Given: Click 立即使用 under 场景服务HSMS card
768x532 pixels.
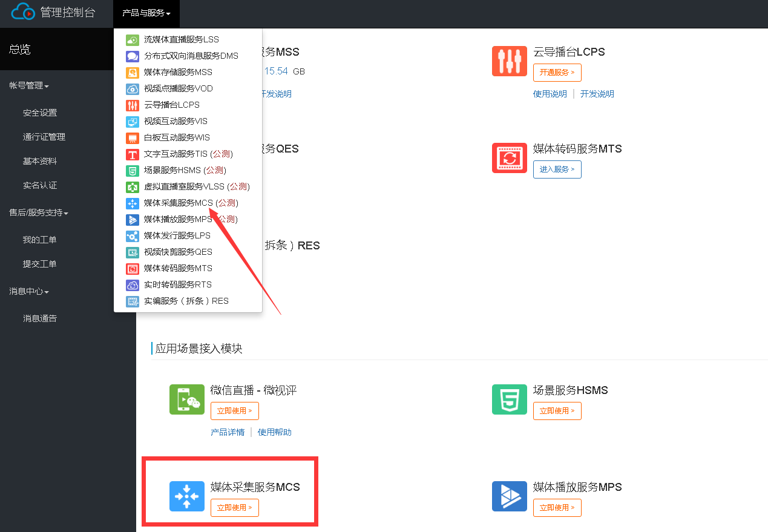Looking at the screenshot, I should 557,411.
